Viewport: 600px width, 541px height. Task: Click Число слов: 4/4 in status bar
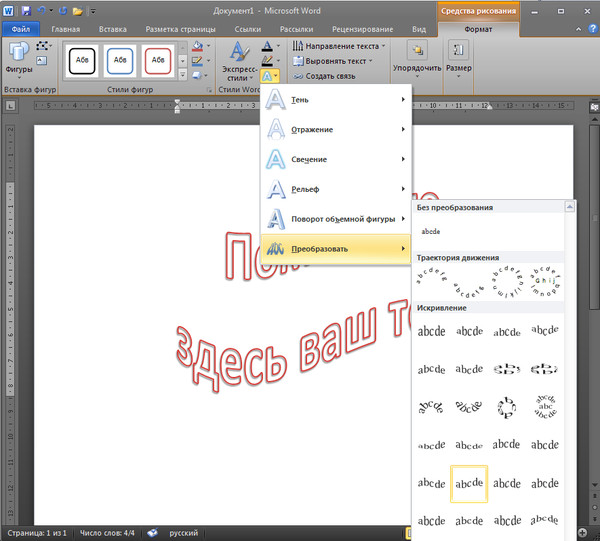pyautogui.click(x=107, y=533)
